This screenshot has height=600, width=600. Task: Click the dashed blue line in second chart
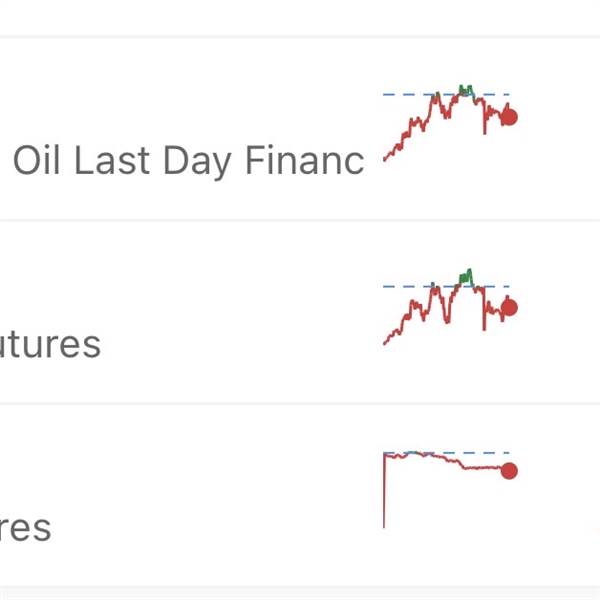(x=400, y=287)
